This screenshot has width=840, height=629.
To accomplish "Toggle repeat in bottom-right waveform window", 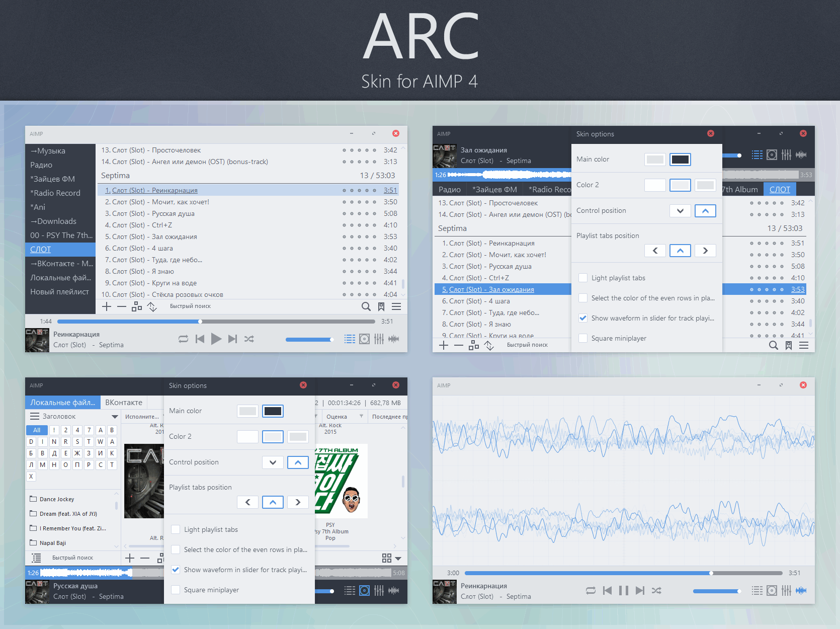I will tap(591, 591).
